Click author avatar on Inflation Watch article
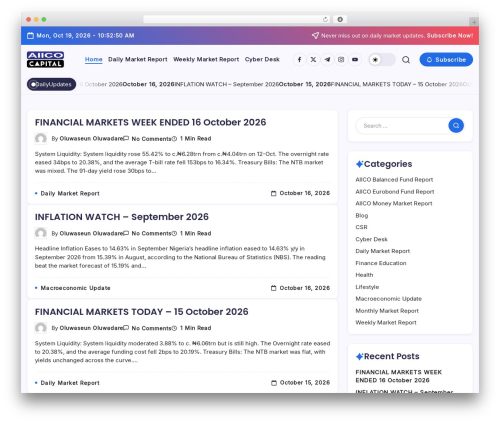Viewport: 500px width, 423px height. tap(41, 233)
